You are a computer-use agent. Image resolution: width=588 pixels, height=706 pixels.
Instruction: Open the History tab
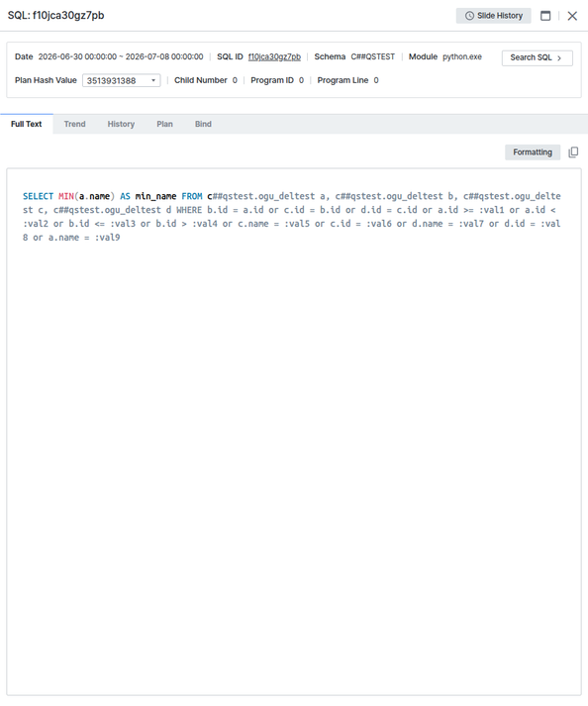tap(121, 124)
